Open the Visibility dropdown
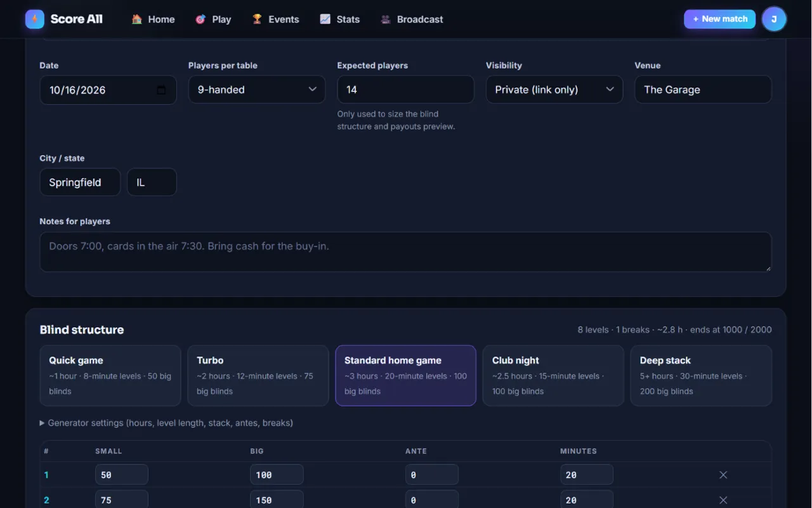 pyautogui.click(x=554, y=90)
